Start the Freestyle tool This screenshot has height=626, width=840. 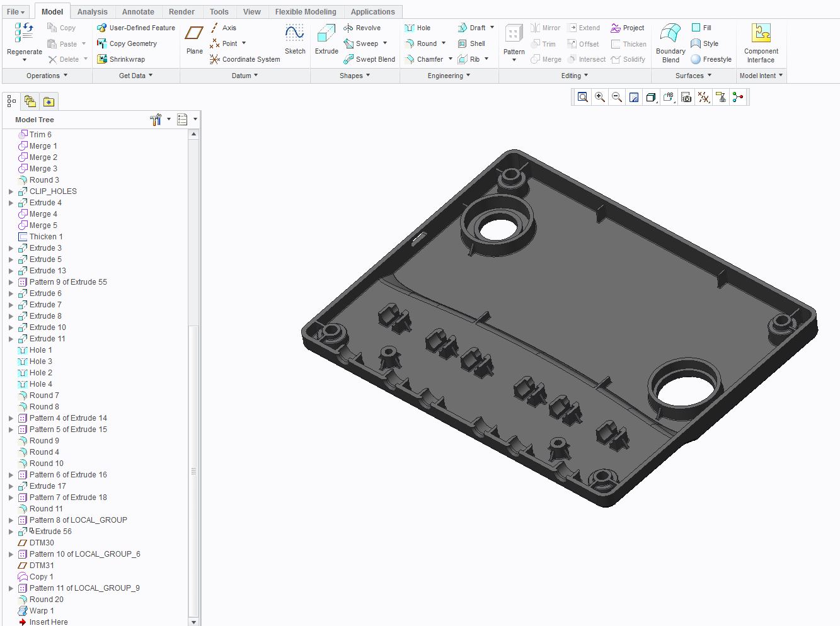(711, 59)
